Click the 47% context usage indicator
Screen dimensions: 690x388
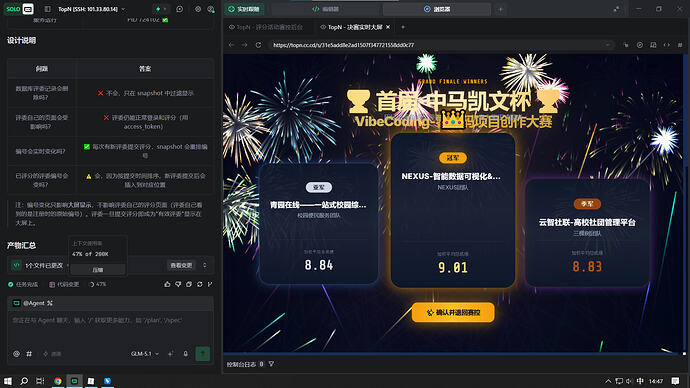coord(98,285)
